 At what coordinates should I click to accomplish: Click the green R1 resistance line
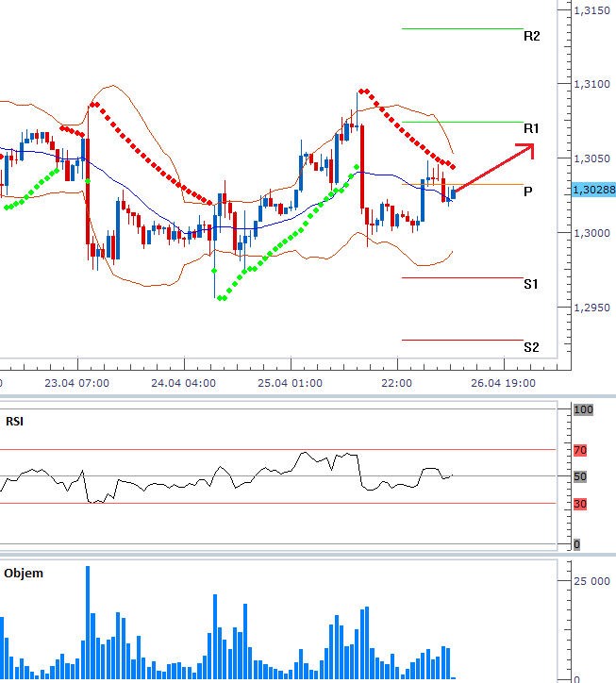tap(462, 122)
